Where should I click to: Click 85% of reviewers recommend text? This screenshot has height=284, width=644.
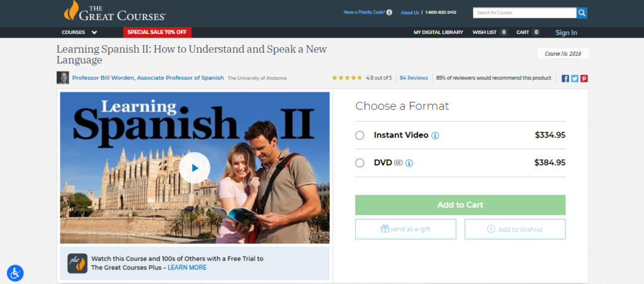pos(494,77)
